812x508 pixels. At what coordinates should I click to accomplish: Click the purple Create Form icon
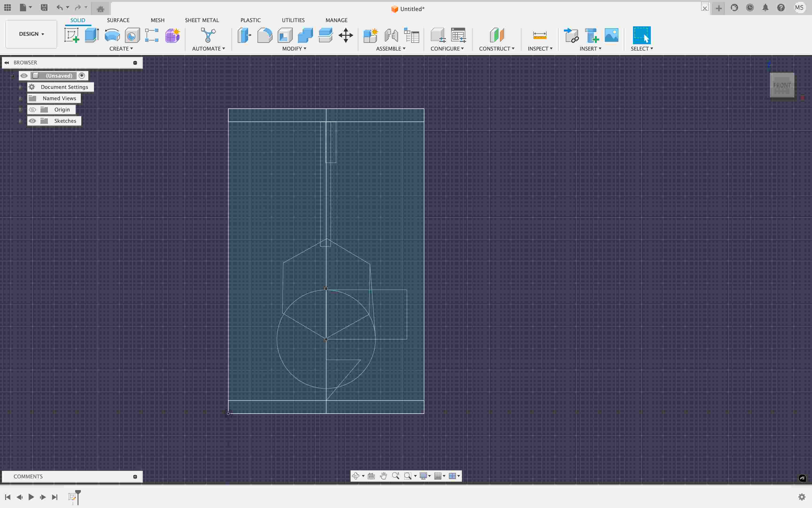coord(172,35)
